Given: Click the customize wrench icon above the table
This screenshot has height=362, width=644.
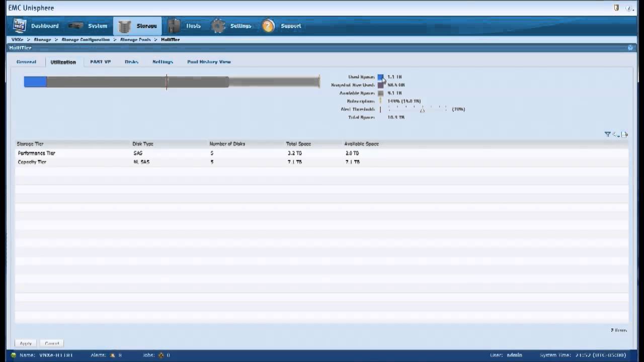Looking at the screenshot, I should pos(616,134).
